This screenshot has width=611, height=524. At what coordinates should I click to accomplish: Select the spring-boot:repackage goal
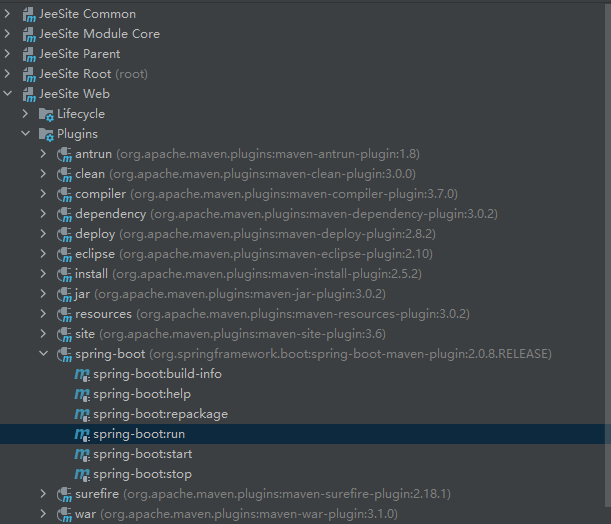[x=161, y=414]
